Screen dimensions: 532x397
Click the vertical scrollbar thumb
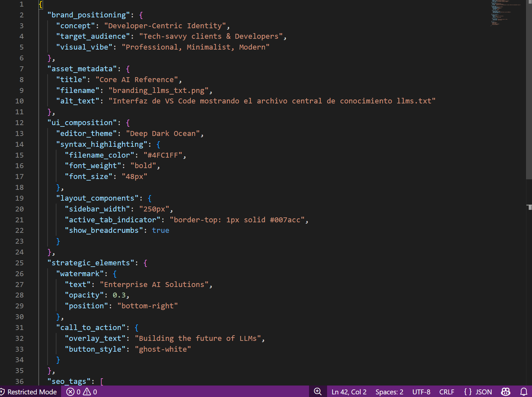click(529, 89)
